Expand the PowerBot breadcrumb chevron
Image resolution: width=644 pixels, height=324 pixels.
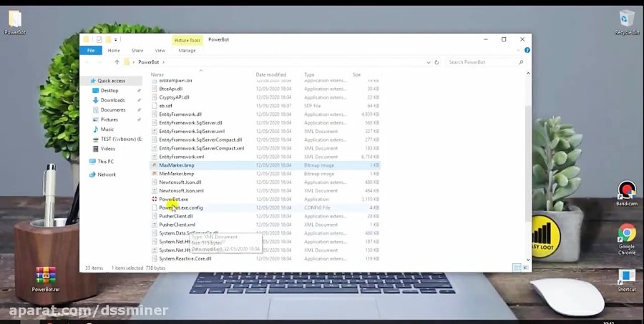163,62
